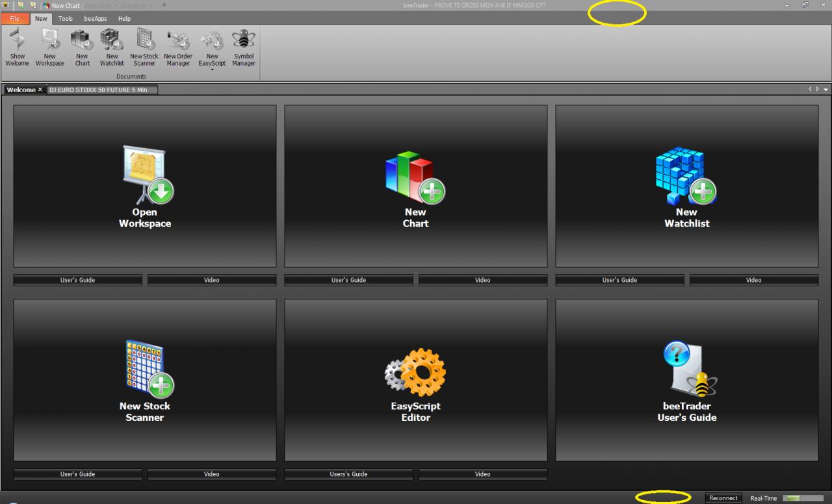Click the Reconnect button
This screenshot has height=504, width=832.
click(x=723, y=498)
